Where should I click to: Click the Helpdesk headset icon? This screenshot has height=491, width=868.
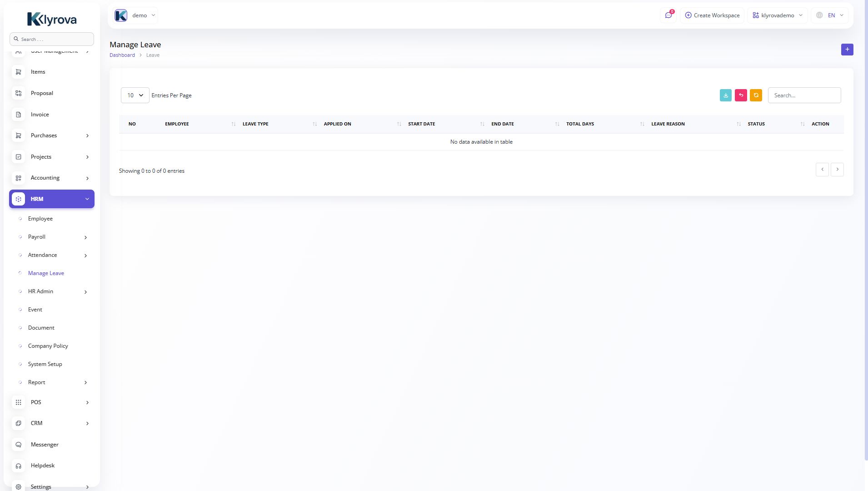click(19, 466)
